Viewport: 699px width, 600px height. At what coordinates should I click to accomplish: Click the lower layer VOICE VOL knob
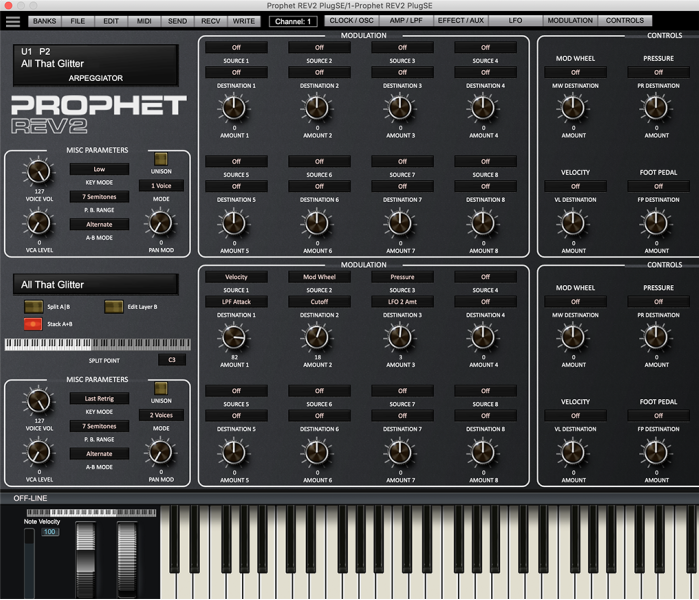click(39, 401)
